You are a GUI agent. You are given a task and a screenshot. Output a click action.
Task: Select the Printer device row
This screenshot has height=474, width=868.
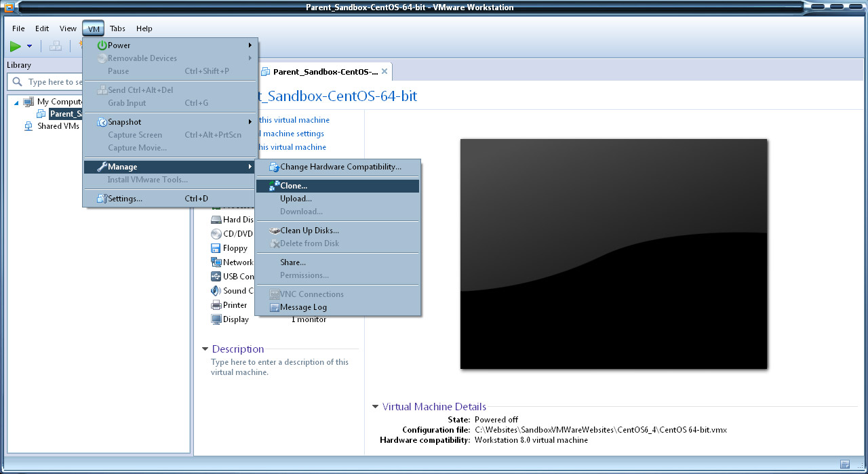229,305
